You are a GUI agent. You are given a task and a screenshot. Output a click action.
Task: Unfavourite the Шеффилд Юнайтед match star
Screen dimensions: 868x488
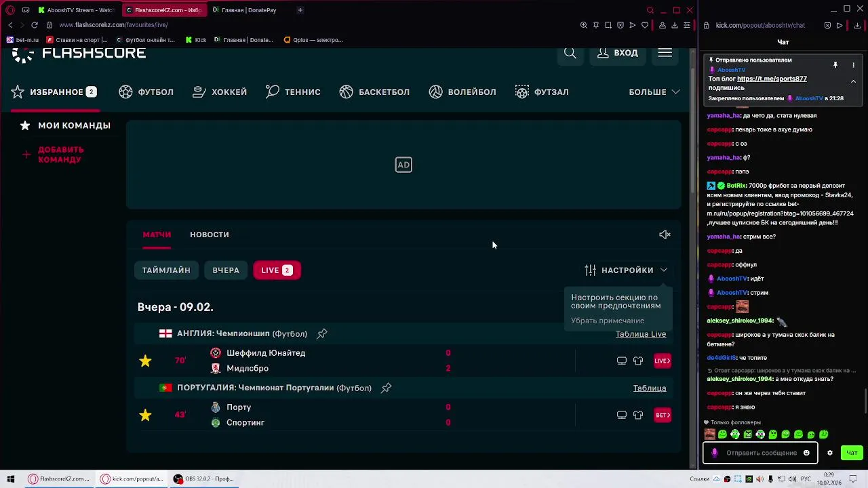click(x=145, y=361)
